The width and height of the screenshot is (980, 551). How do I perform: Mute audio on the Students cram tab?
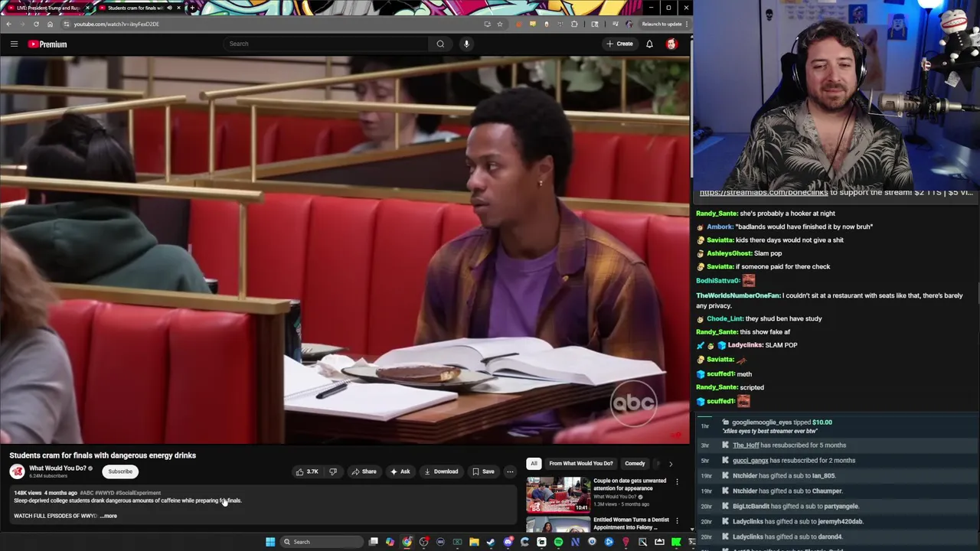click(x=169, y=8)
